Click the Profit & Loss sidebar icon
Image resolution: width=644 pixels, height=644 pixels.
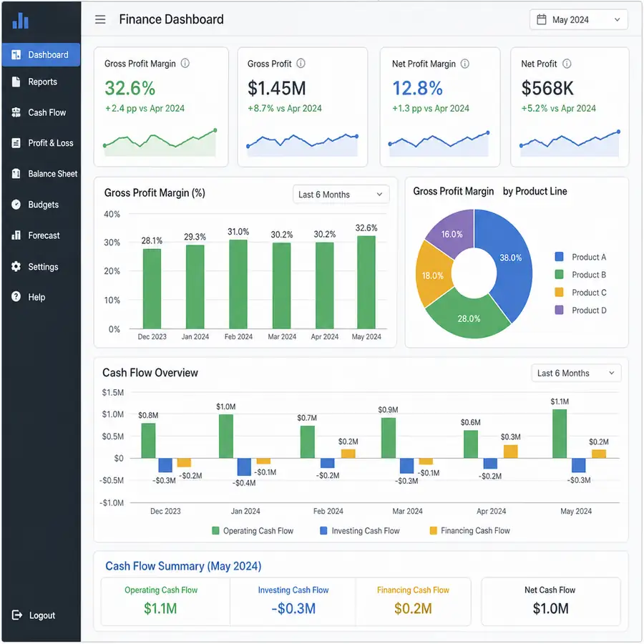16,143
